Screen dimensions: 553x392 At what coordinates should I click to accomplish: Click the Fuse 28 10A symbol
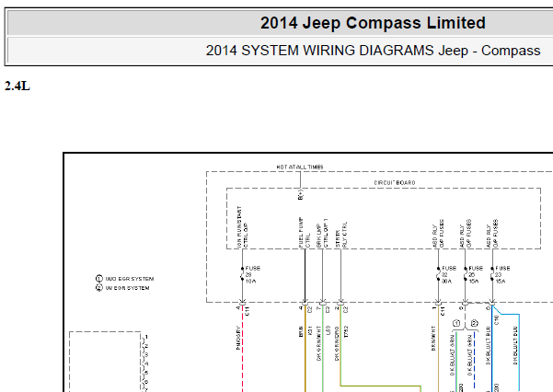click(x=242, y=274)
